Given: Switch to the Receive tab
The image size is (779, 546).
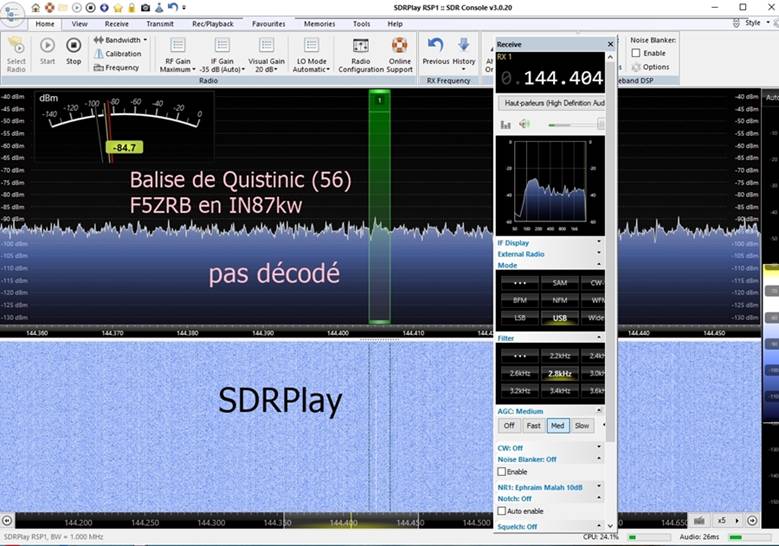Looking at the screenshot, I should click(x=117, y=24).
